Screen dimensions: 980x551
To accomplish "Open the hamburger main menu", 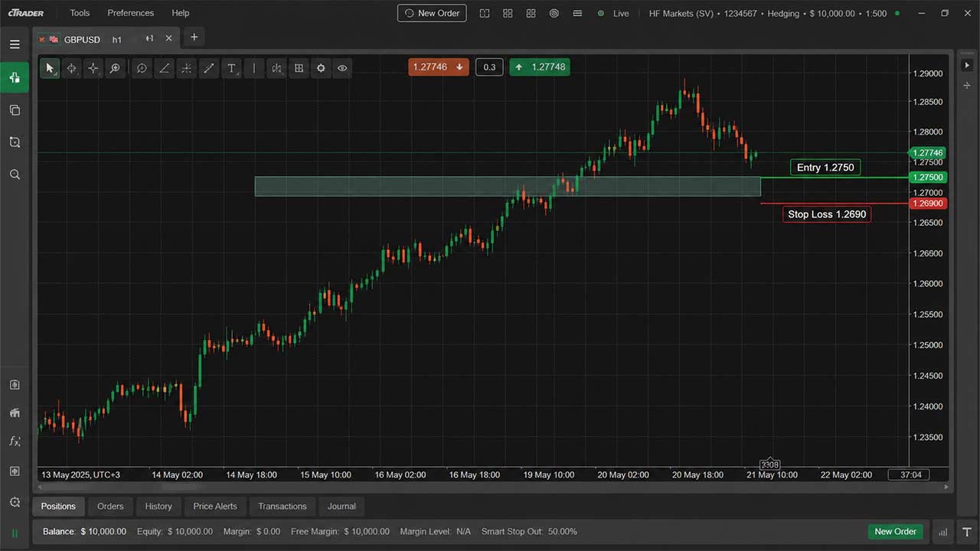I will click(15, 44).
